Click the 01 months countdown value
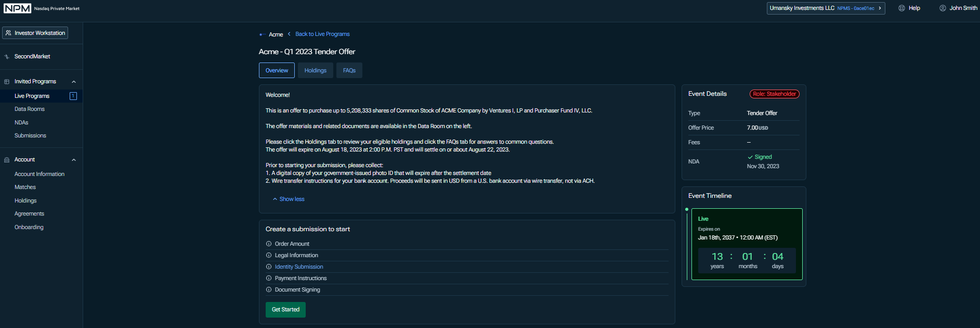This screenshot has height=328, width=980. coord(748,257)
